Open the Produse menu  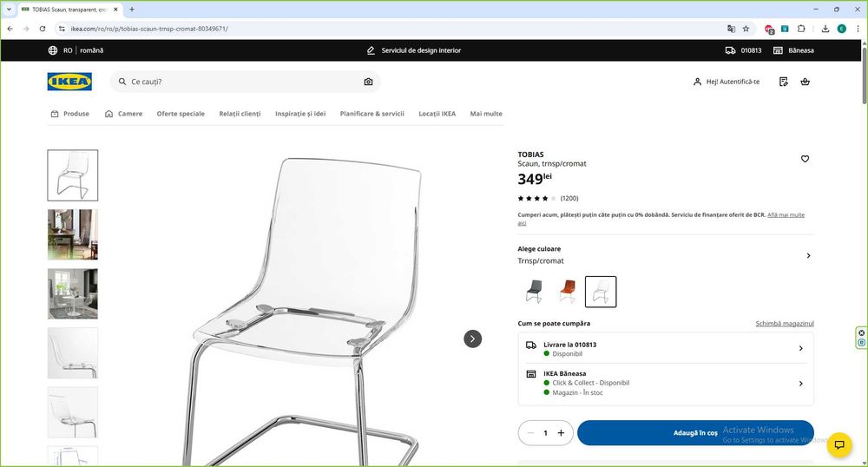click(69, 114)
